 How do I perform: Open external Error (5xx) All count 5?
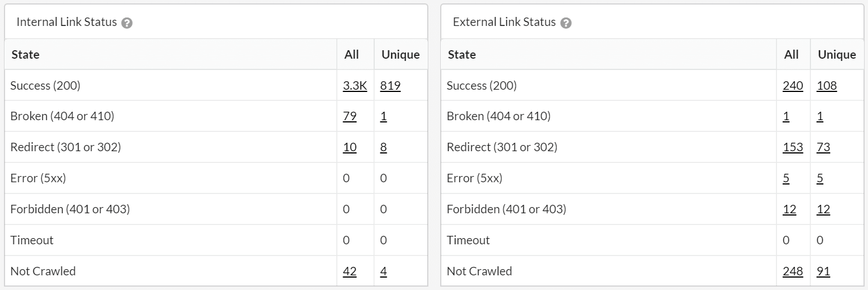click(x=787, y=179)
